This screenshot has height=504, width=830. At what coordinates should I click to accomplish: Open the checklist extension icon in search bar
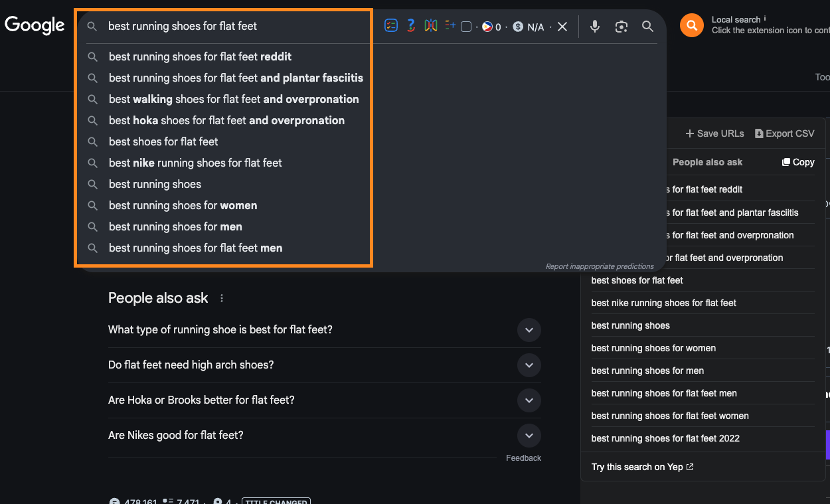(x=391, y=26)
